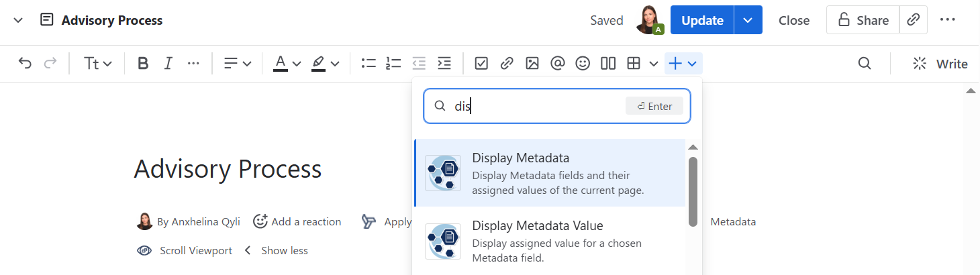
Task: Create a numbered list
Action: [393, 64]
